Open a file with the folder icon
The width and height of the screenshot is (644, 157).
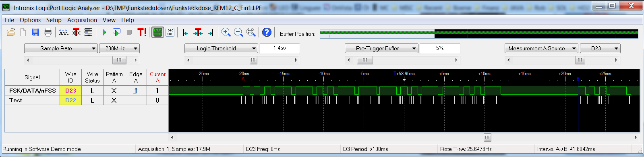[x=11, y=32]
